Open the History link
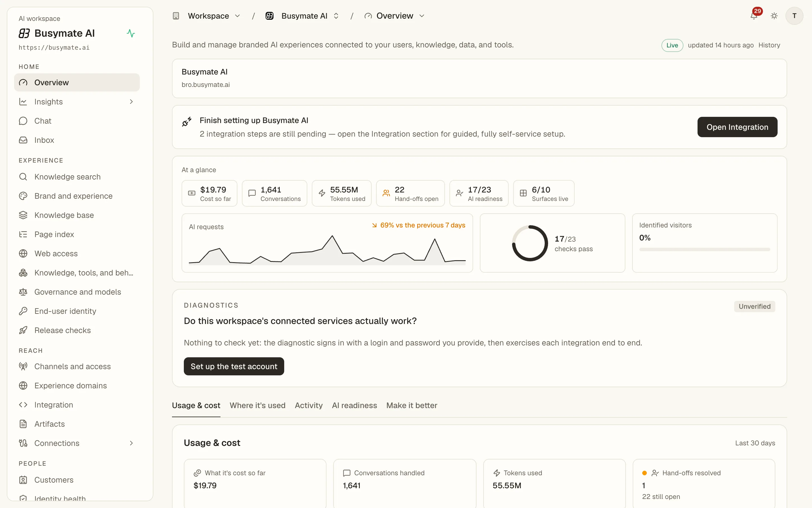812x508 pixels. tap(769, 45)
